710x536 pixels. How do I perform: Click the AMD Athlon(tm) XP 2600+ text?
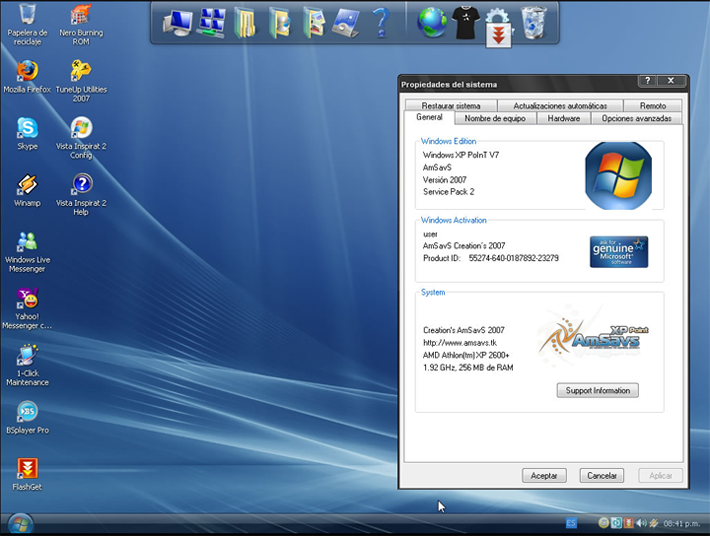pos(466,355)
